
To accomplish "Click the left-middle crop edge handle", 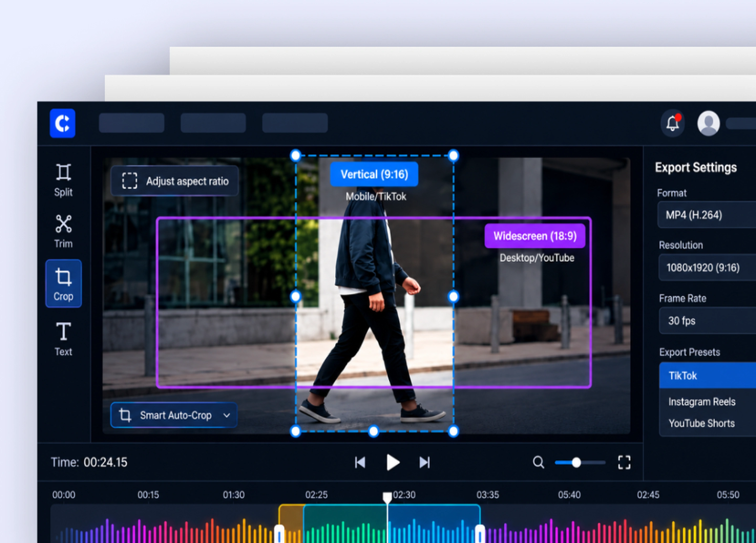I will click(295, 296).
